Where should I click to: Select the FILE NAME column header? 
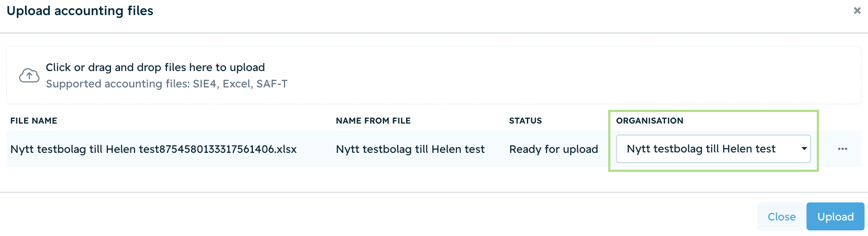(x=34, y=121)
